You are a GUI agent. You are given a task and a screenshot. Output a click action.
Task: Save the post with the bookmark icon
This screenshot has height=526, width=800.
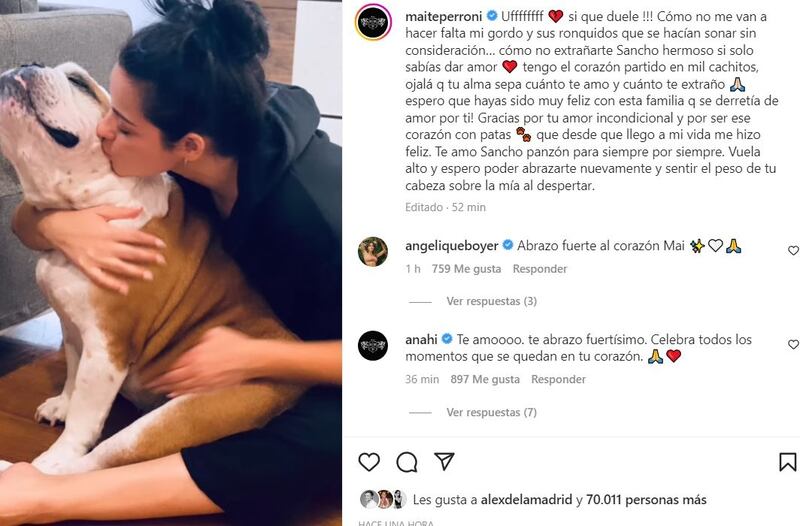787,462
